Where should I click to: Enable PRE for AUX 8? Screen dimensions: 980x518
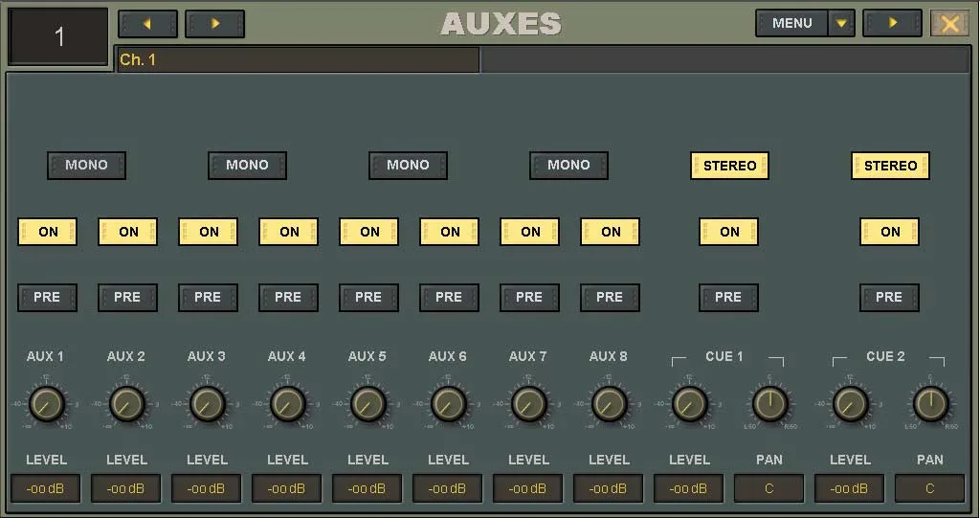pos(610,297)
